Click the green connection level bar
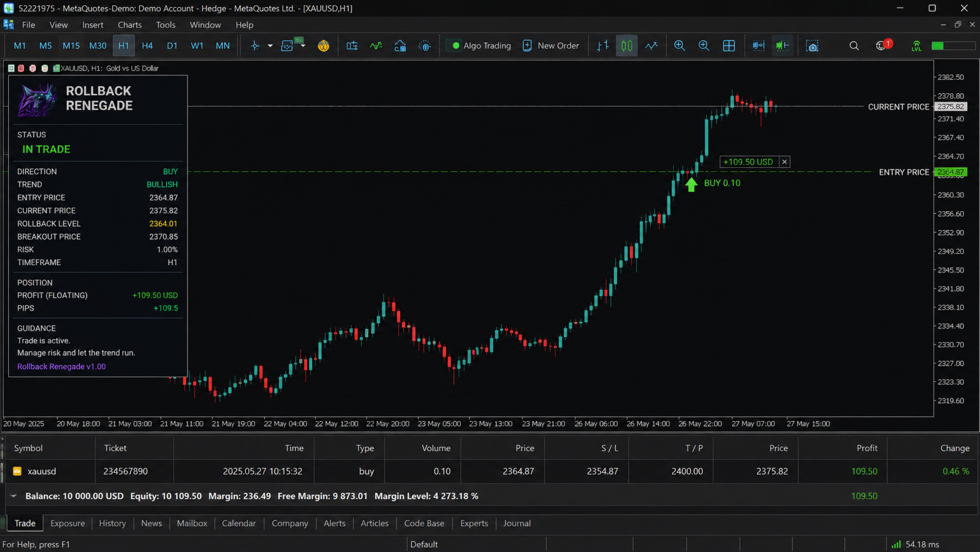The height and width of the screenshot is (552, 980). [953, 46]
